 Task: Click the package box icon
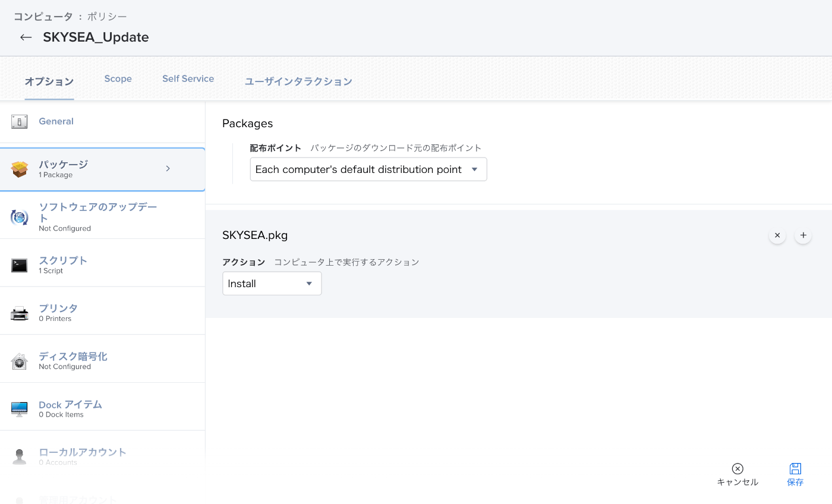20,169
